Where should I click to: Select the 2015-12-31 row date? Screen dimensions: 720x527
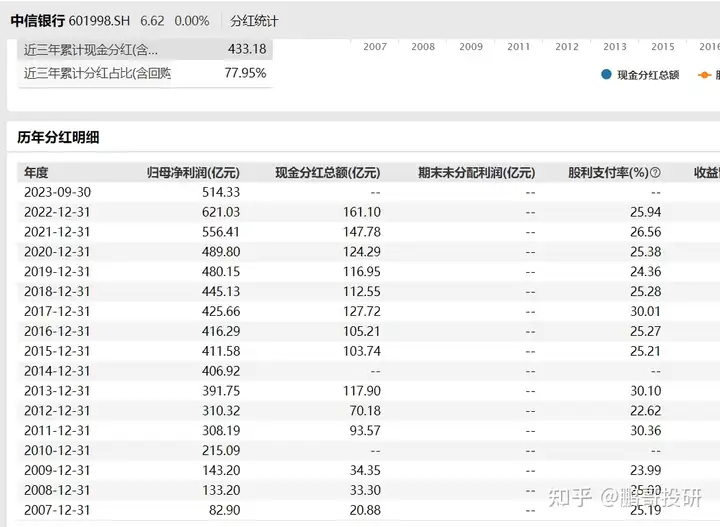[57, 351]
